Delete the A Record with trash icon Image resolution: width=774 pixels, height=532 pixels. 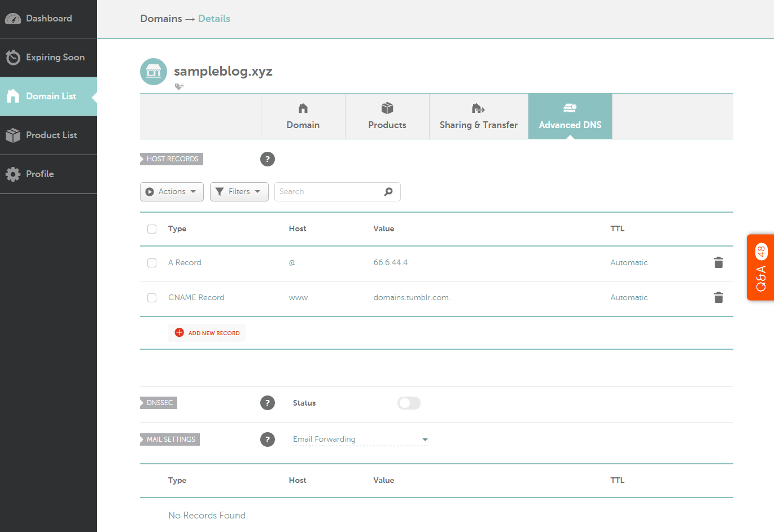(x=719, y=262)
